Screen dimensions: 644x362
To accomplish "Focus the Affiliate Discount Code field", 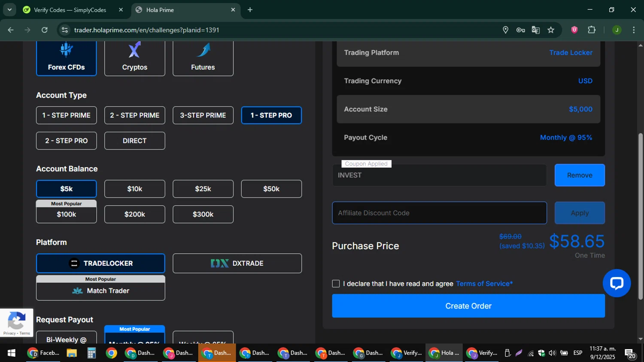I will point(439,213).
